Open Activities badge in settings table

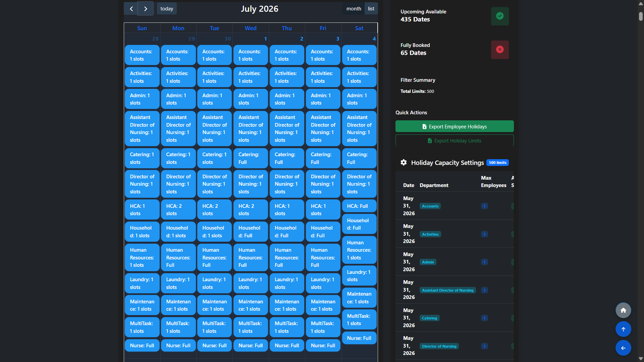(x=430, y=234)
